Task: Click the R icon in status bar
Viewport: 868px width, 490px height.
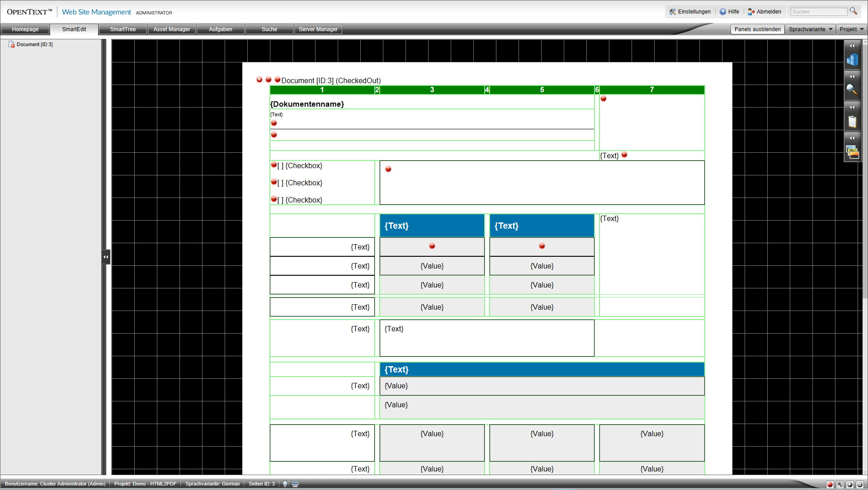Action: click(x=840, y=485)
